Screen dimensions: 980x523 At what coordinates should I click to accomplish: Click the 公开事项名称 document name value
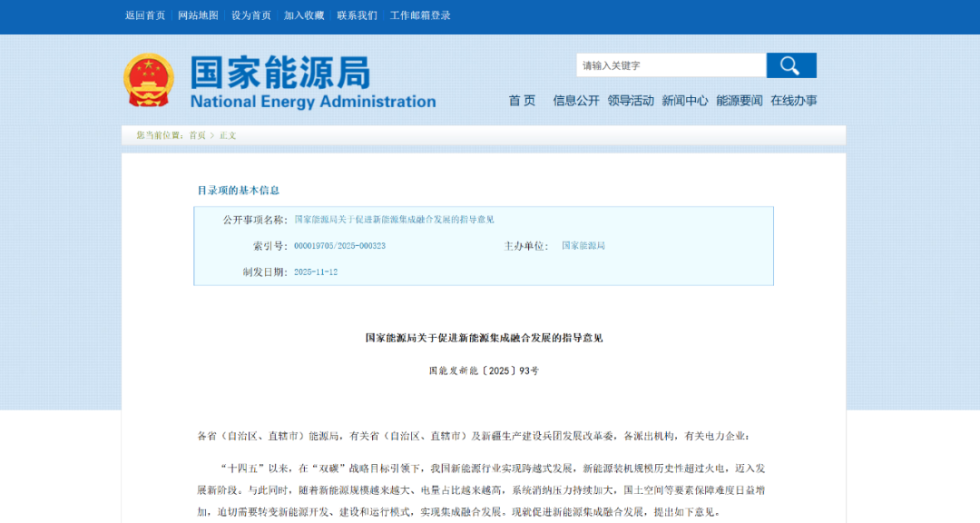(394, 220)
